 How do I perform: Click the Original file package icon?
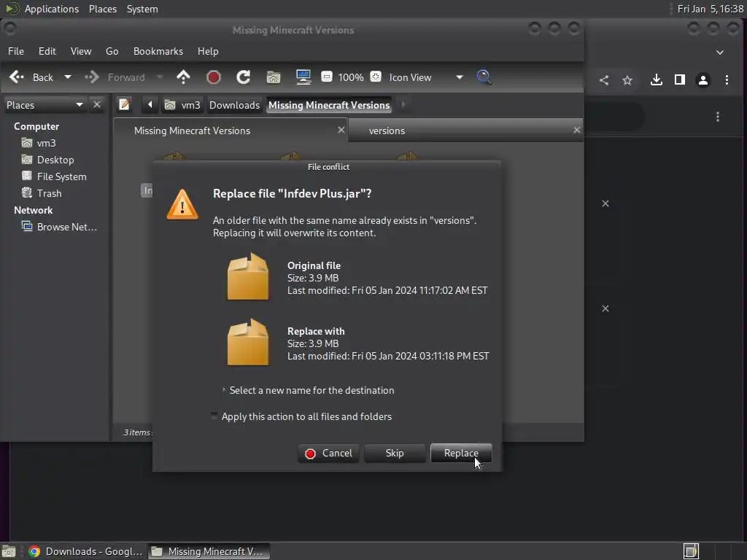(248, 276)
